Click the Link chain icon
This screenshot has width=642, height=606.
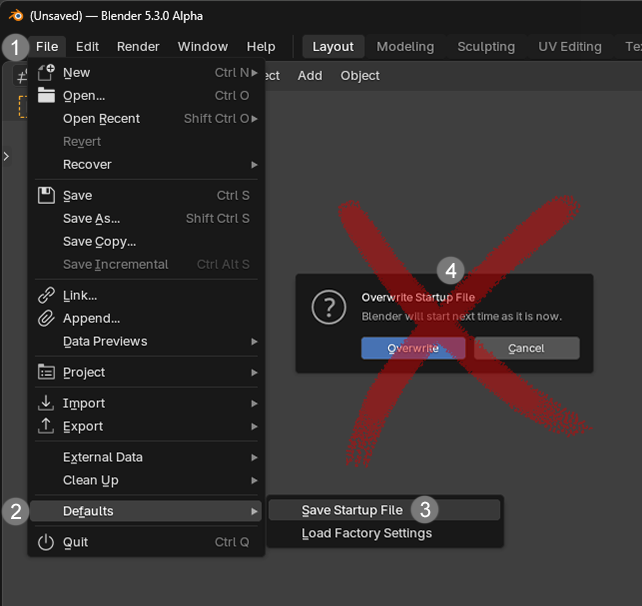point(46,295)
